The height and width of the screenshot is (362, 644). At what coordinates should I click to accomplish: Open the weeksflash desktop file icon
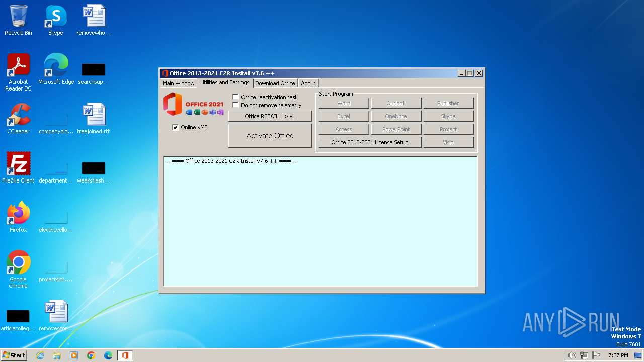pyautogui.click(x=94, y=172)
